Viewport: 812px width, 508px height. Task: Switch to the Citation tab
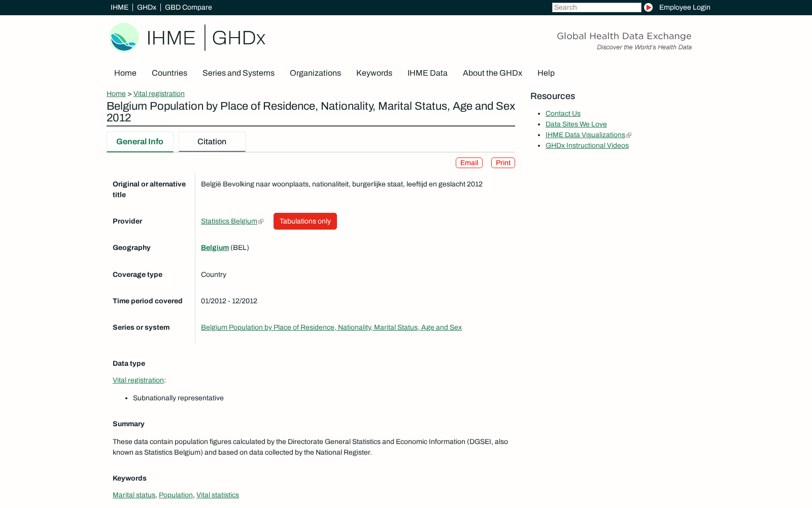point(212,142)
